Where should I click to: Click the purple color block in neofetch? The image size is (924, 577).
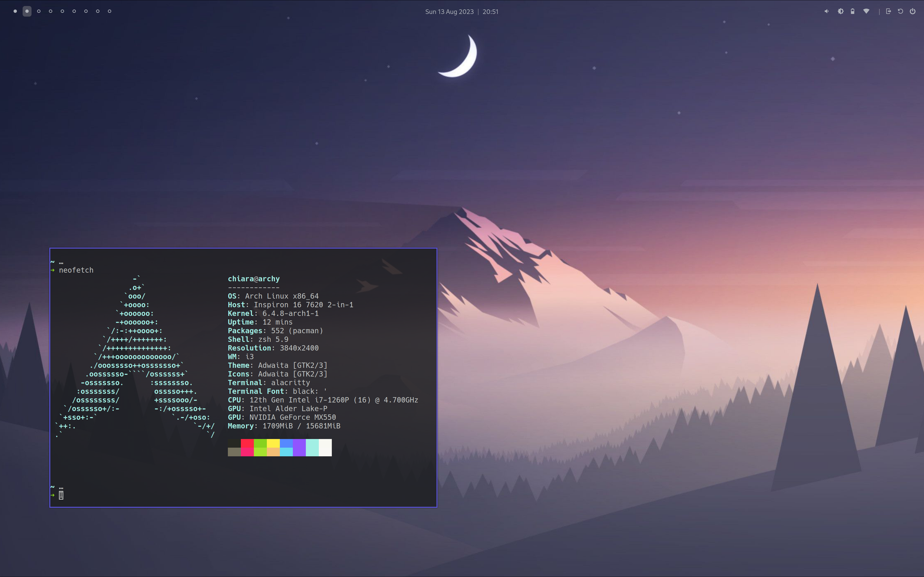(299, 447)
